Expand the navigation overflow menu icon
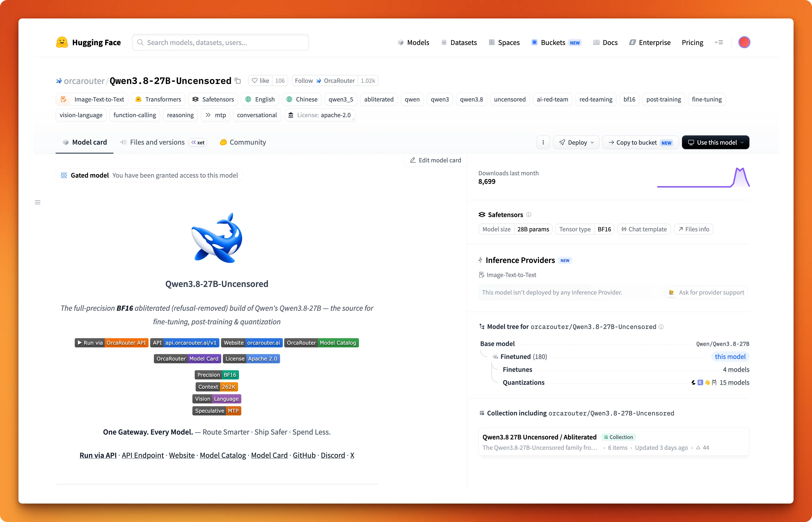The width and height of the screenshot is (812, 522). [719, 42]
